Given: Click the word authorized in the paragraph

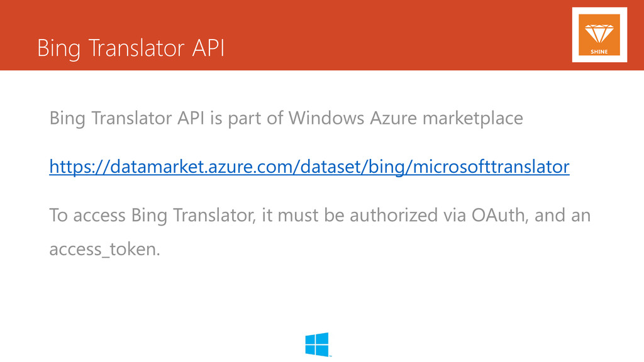Looking at the screenshot, I should coord(394,215).
